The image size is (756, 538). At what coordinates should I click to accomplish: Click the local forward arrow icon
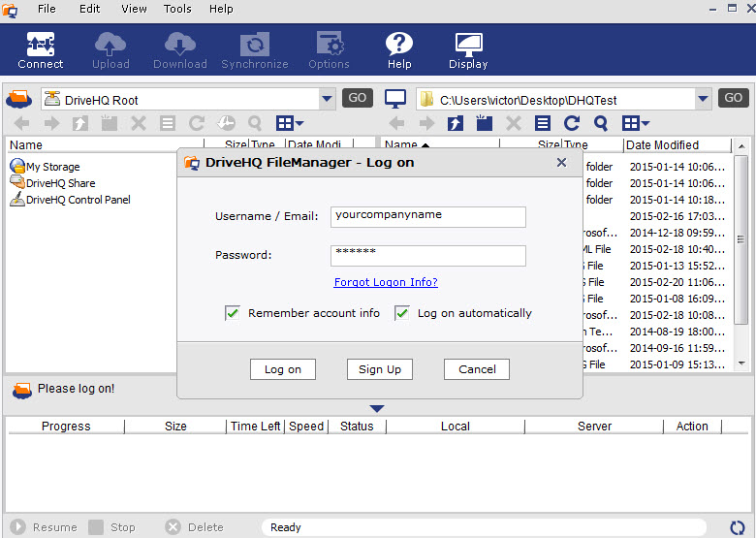[426, 123]
